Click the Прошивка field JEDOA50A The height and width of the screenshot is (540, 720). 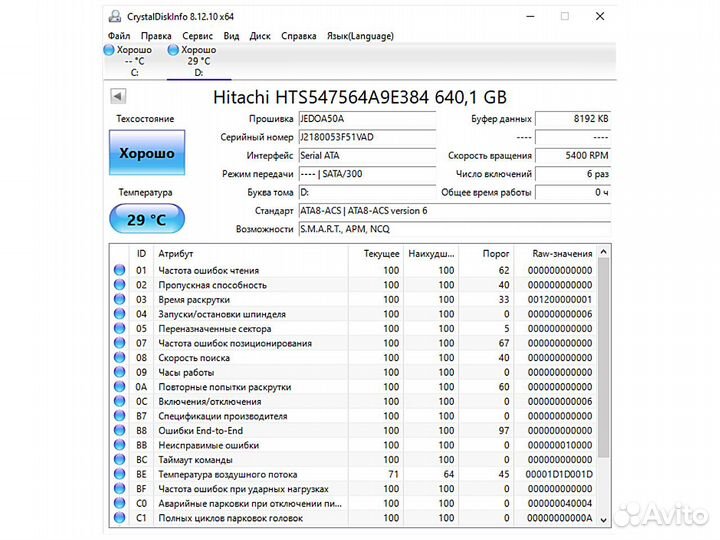coord(367,118)
